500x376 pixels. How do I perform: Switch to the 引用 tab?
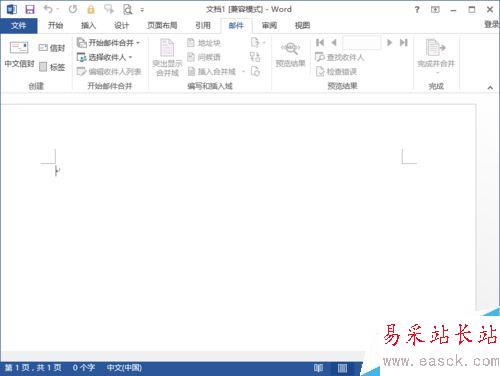pos(203,25)
